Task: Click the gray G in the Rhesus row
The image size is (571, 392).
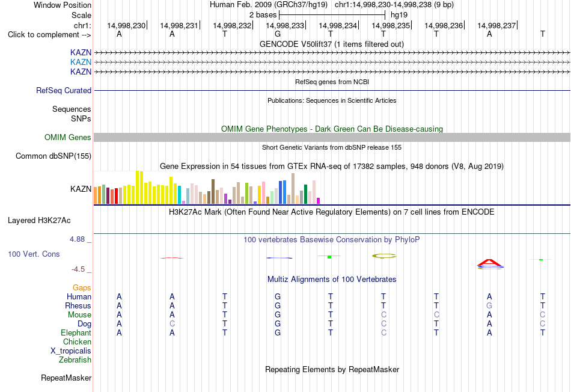Action: pos(489,305)
